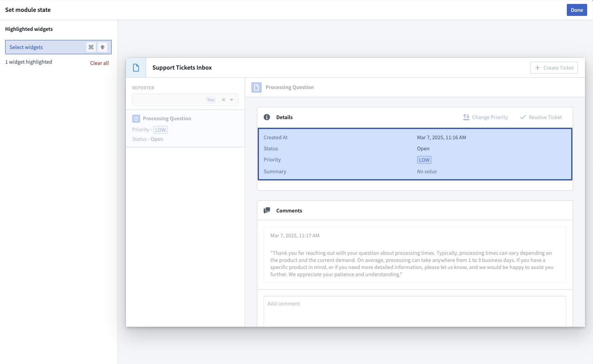This screenshot has width=593, height=364.
Task: Click the plus icon on Create Ticket
Action: click(x=538, y=68)
